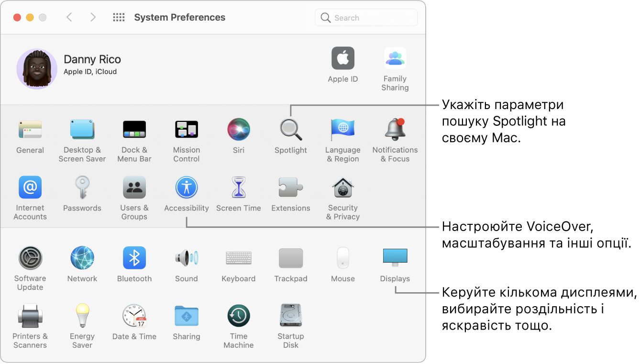Open the Network preference pane
The height and width of the screenshot is (364, 640).
[x=82, y=258]
